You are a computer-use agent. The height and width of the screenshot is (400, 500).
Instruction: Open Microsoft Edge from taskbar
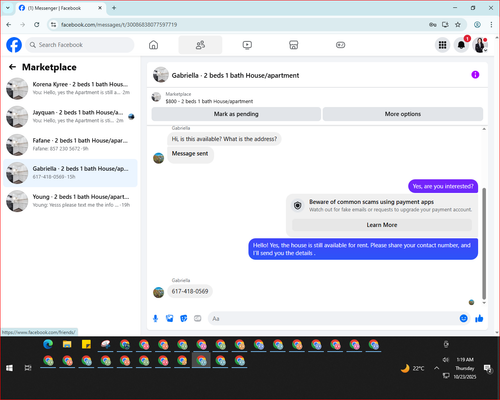click(x=48, y=344)
